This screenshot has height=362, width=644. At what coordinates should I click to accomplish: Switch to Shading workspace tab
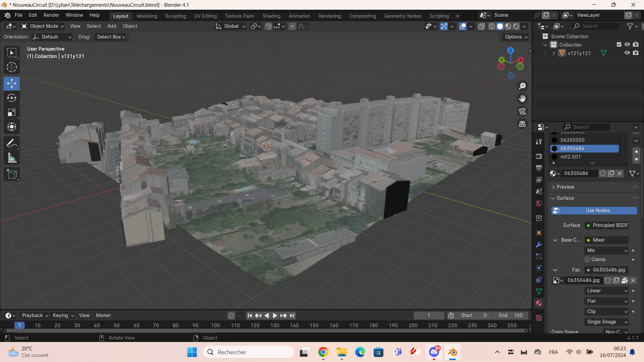pyautogui.click(x=271, y=16)
